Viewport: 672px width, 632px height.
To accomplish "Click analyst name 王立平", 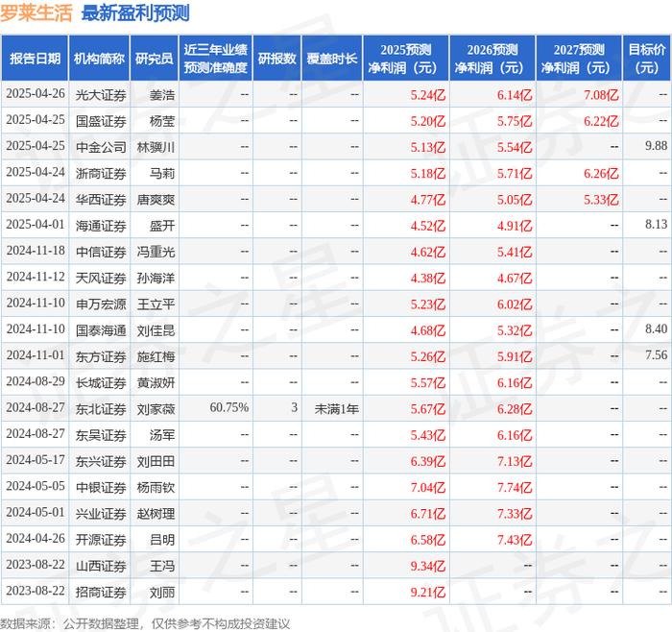I will [x=156, y=304].
